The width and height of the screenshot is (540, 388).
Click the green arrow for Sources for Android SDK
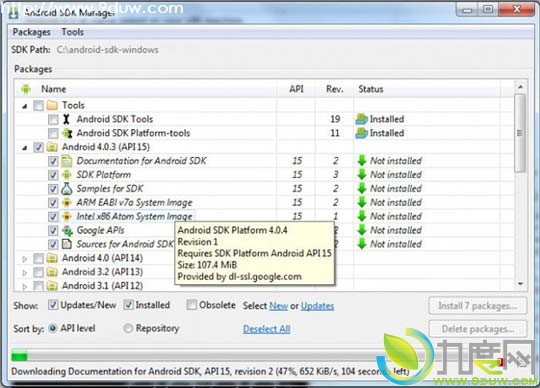362,244
